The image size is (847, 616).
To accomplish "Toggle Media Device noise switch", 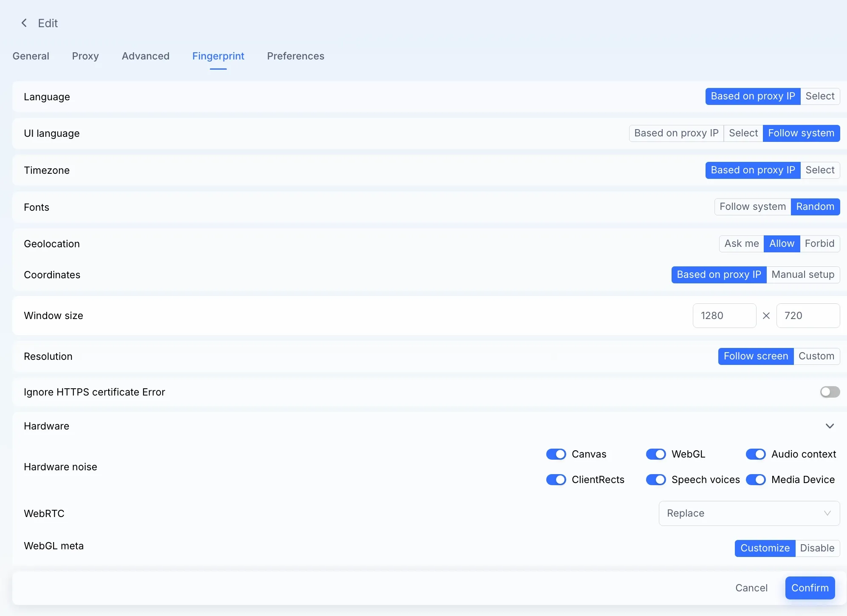I will click(756, 480).
